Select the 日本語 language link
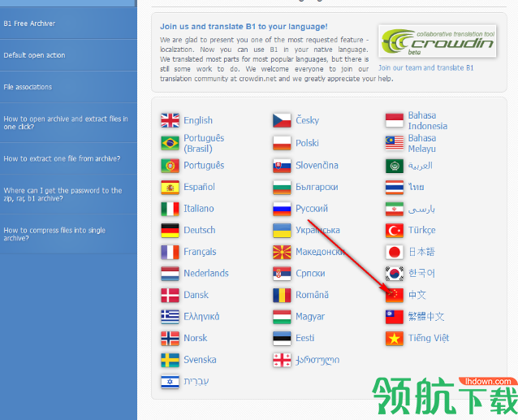 pos(421,252)
